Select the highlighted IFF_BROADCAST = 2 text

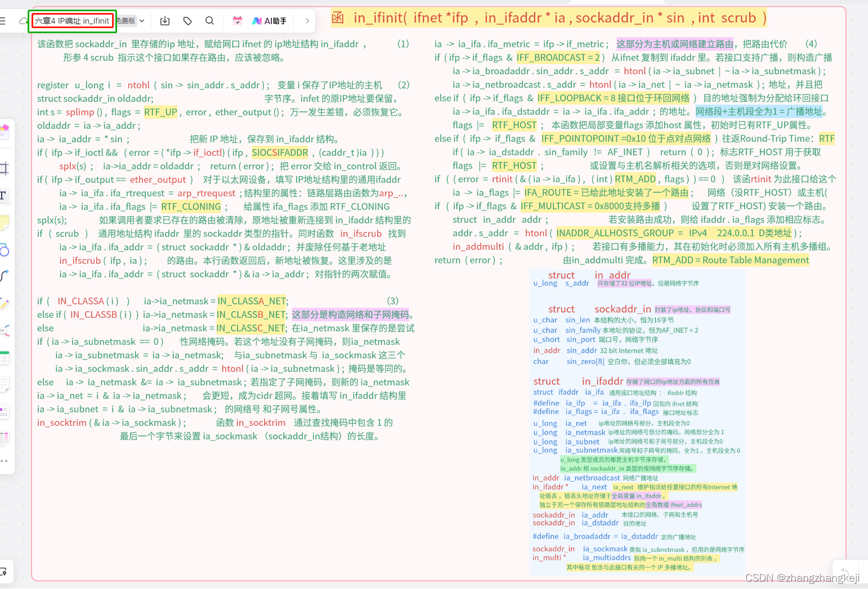point(558,57)
